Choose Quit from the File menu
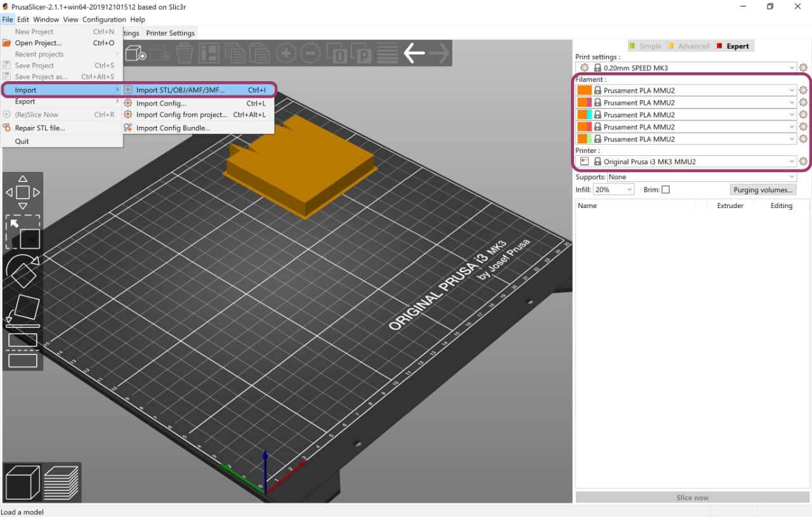The image size is (812, 517). [x=62, y=141]
